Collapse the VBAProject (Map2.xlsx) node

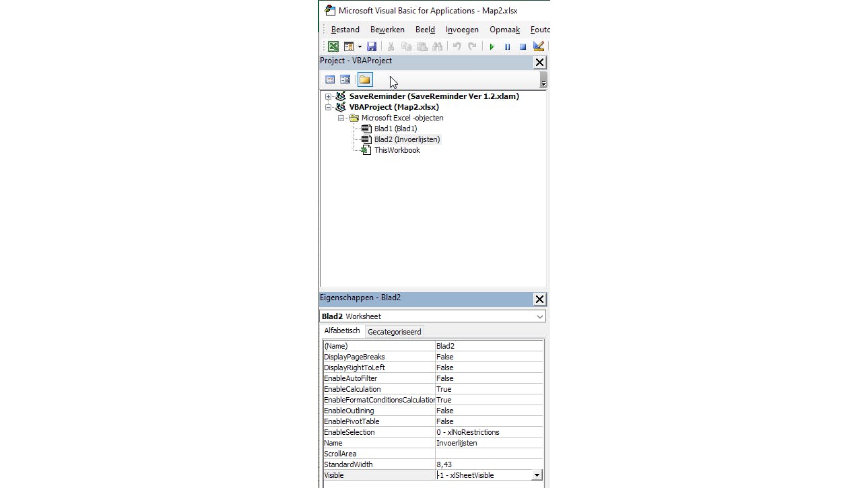point(329,107)
